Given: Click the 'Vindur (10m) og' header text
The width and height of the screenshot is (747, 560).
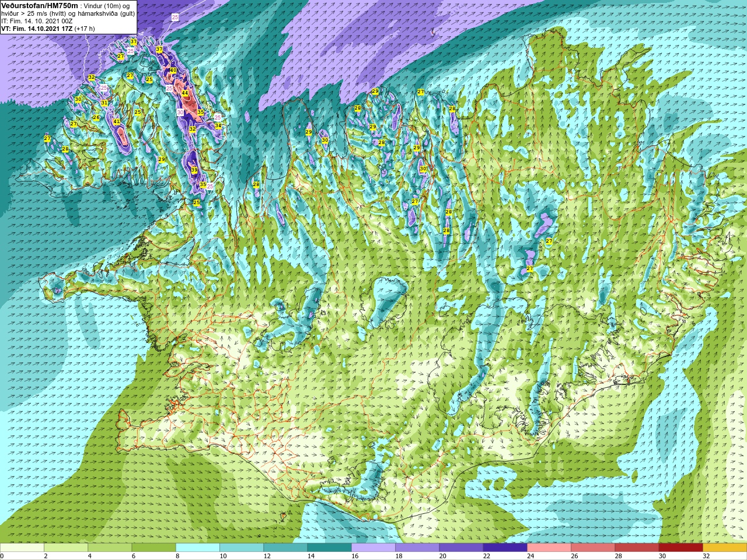Looking at the screenshot, I should point(107,5).
